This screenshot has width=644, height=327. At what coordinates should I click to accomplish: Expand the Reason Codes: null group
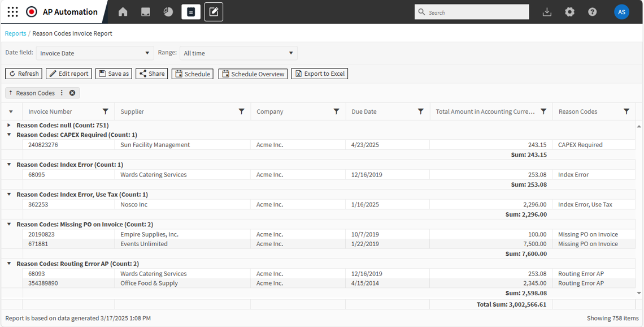9,125
